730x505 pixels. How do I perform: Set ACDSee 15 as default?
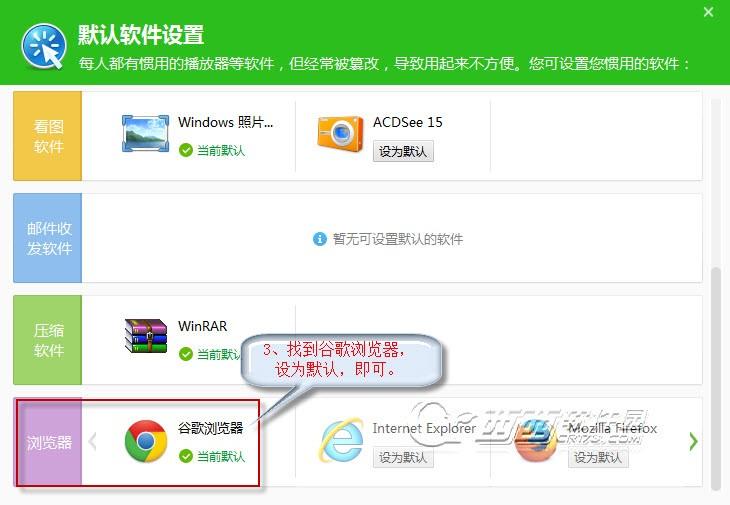pyautogui.click(x=403, y=151)
